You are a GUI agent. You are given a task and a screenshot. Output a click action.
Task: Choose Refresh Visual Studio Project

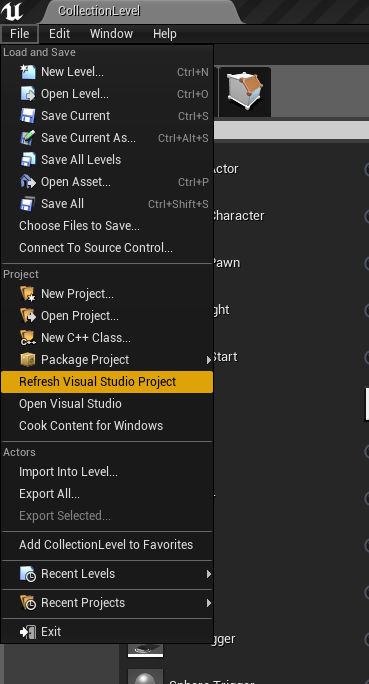point(107,382)
